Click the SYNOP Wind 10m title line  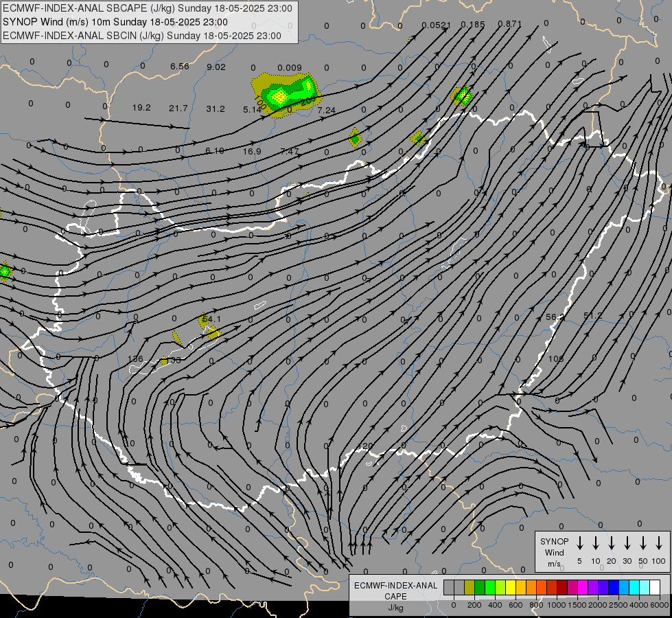[x=115, y=22]
